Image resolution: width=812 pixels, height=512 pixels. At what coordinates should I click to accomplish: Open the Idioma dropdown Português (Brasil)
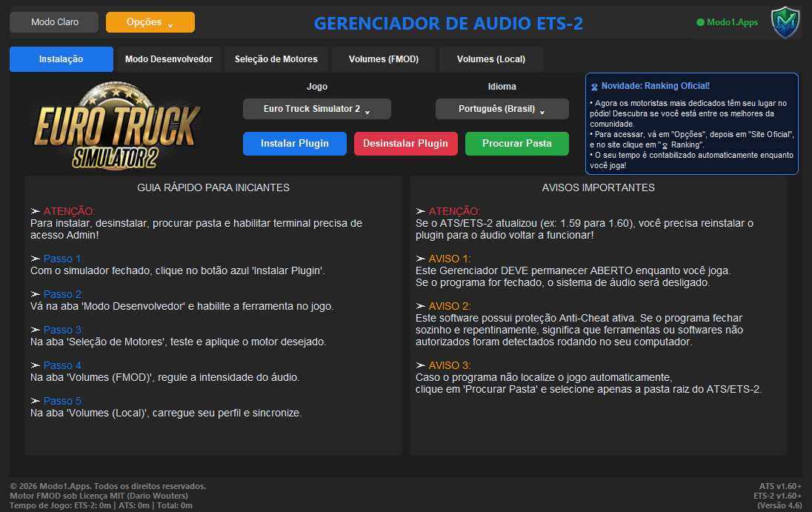pos(502,109)
